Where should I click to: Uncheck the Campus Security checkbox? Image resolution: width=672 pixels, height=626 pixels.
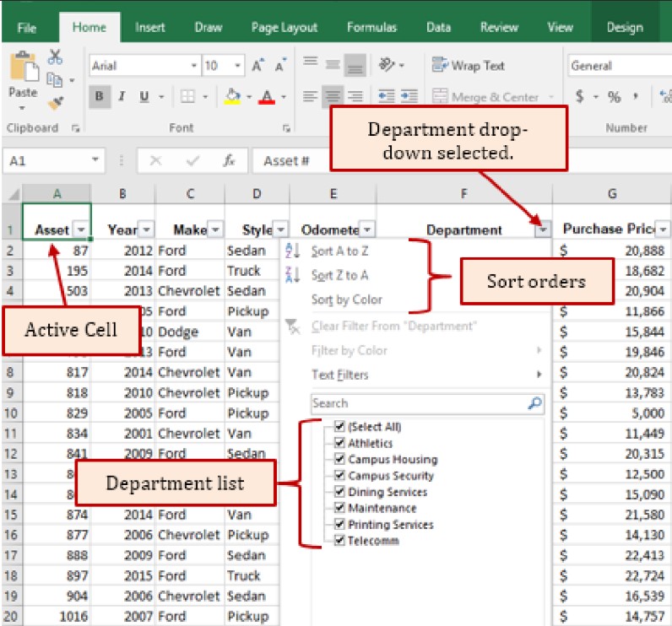click(x=339, y=475)
